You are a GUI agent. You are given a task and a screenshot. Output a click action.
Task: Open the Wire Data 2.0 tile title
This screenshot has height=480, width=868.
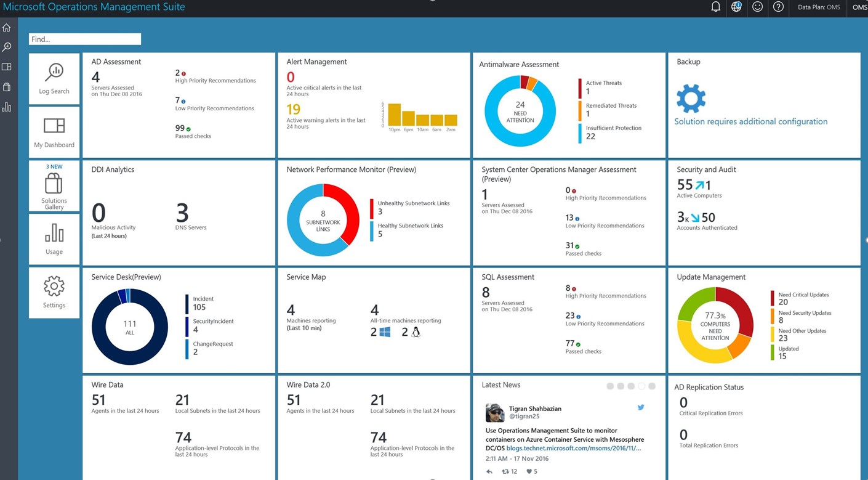click(x=308, y=384)
